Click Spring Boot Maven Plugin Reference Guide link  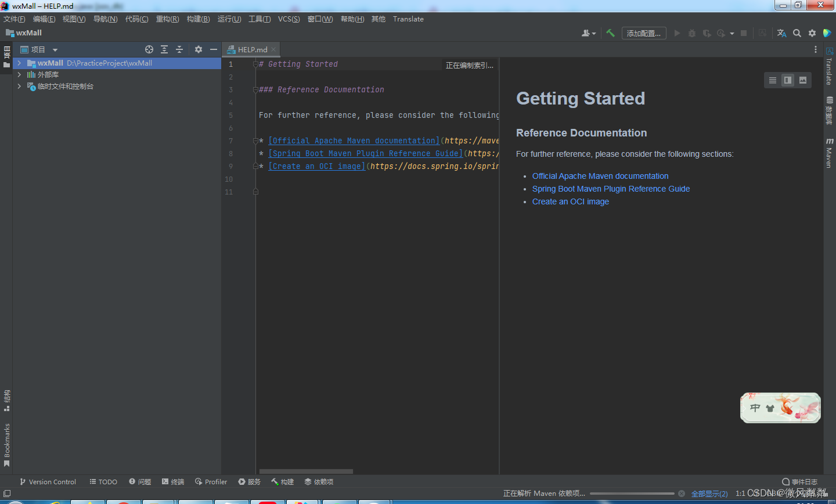(x=611, y=189)
